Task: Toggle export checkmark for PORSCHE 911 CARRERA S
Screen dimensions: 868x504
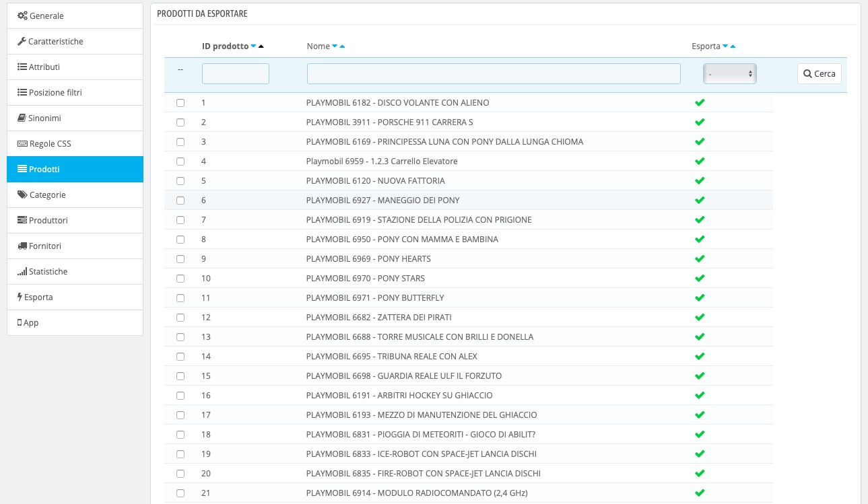Action: pos(700,122)
